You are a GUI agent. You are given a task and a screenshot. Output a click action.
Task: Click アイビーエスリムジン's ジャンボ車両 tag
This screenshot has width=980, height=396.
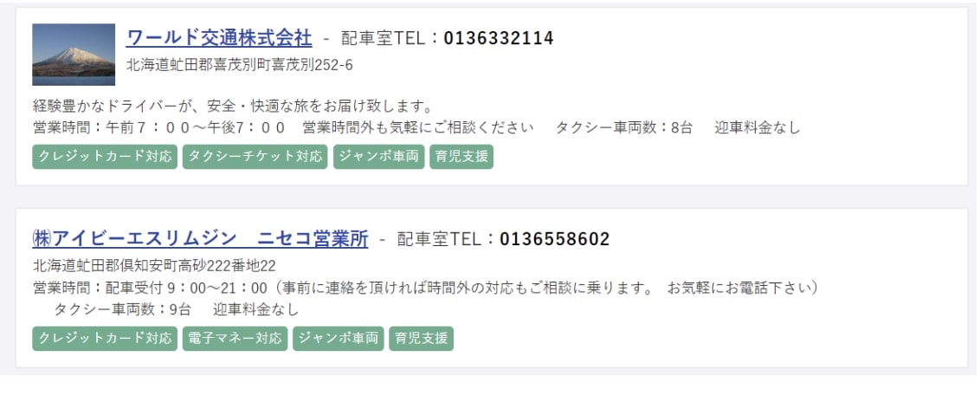point(338,339)
